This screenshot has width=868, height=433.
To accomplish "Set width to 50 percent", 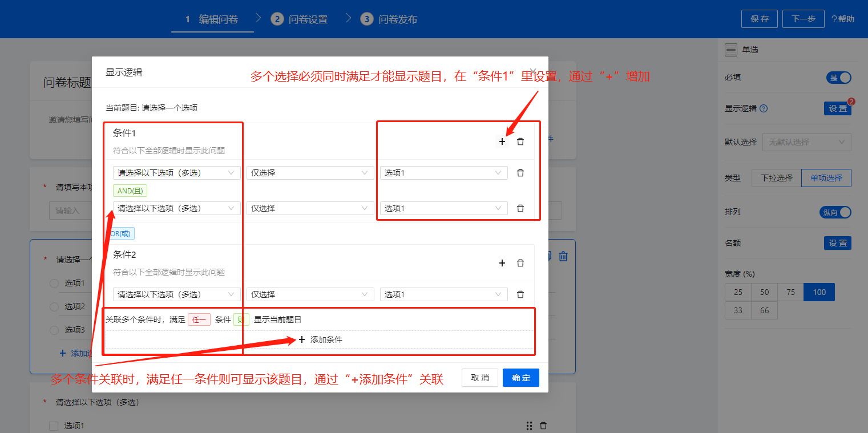I will pyautogui.click(x=764, y=292).
